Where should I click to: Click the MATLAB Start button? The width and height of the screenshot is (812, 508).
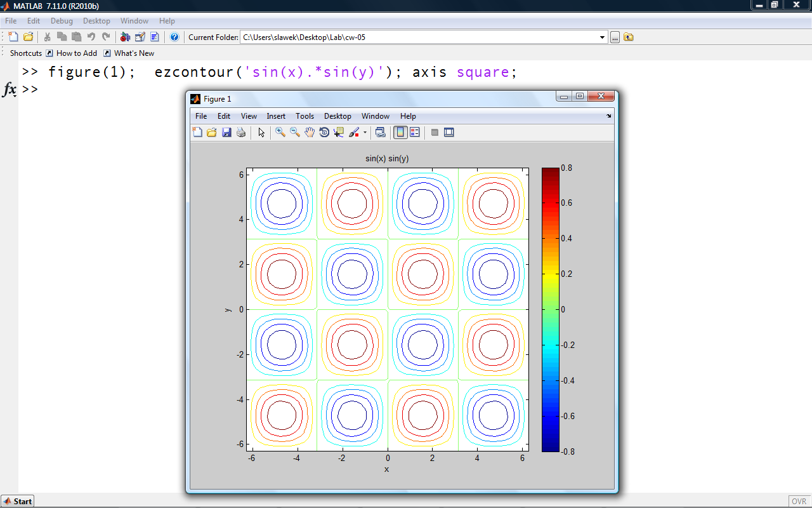point(17,501)
